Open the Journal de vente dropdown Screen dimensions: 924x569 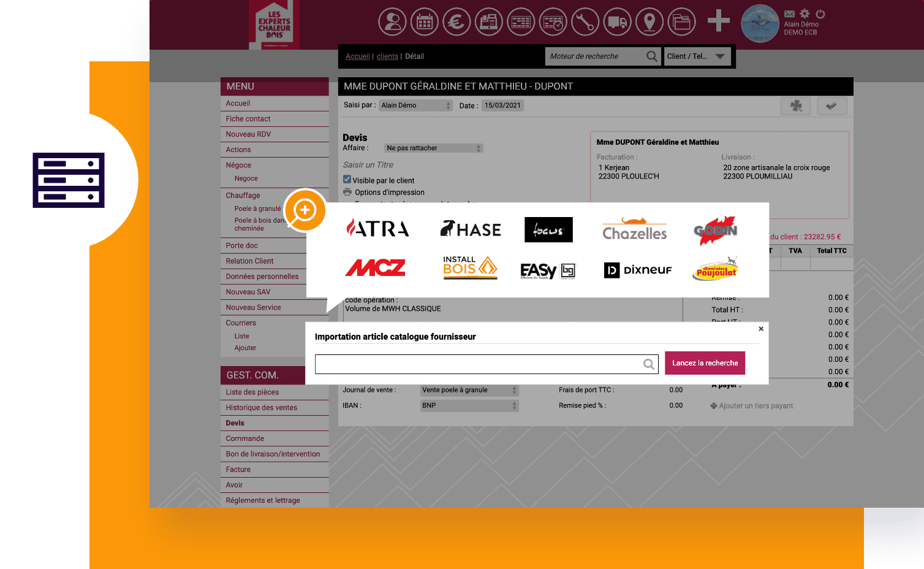point(469,391)
